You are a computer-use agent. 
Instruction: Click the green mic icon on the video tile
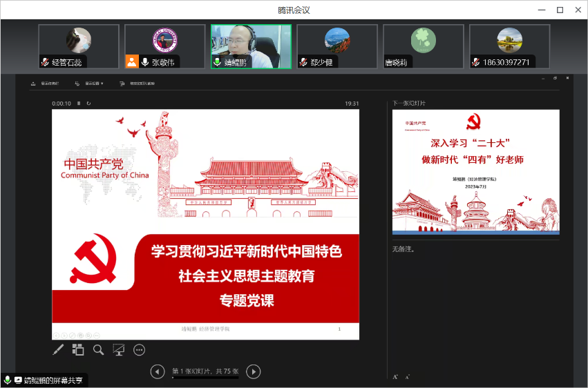click(217, 62)
